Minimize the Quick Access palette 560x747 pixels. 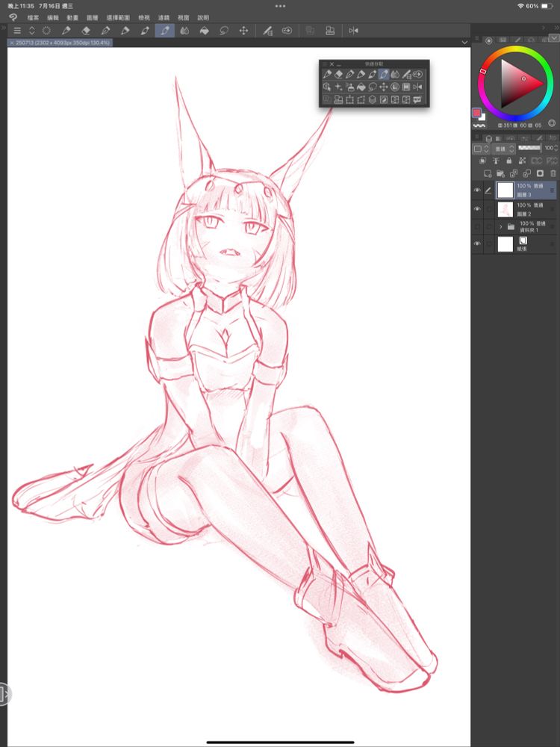tap(338, 64)
